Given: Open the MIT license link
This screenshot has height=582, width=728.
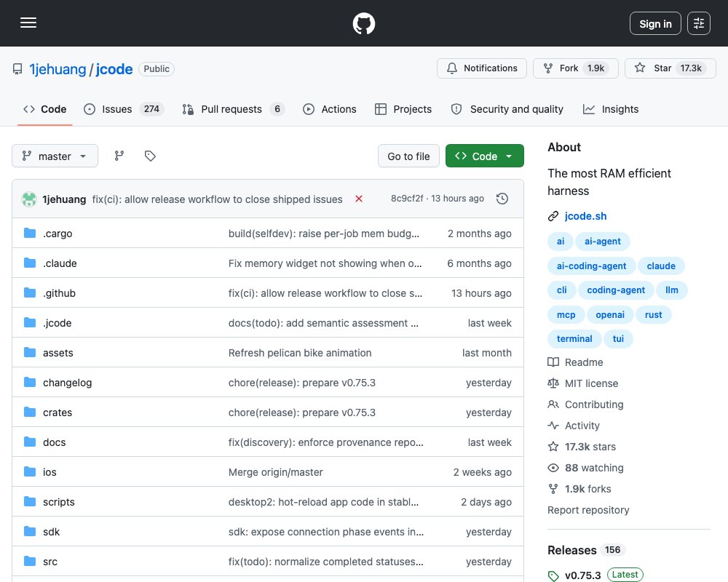Looking at the screenshot, I should (582, 383).
